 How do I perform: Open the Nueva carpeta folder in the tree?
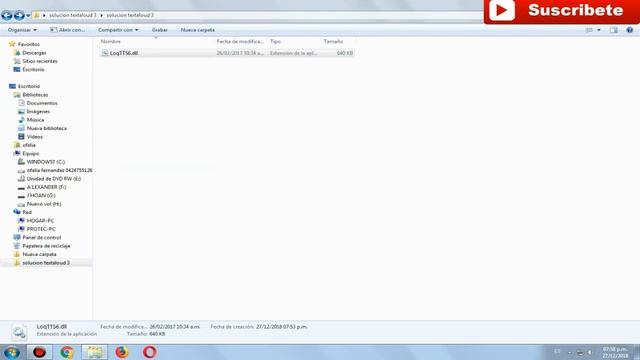point(39,254)
